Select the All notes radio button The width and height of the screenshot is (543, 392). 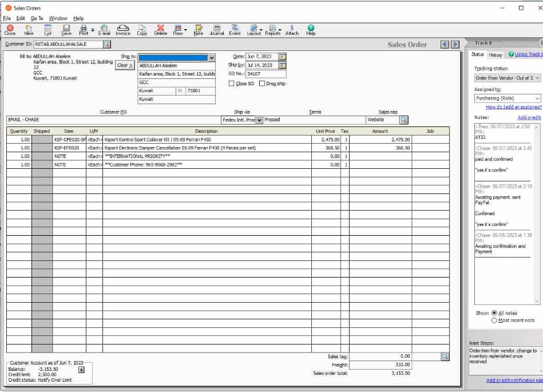click(494, 312)
